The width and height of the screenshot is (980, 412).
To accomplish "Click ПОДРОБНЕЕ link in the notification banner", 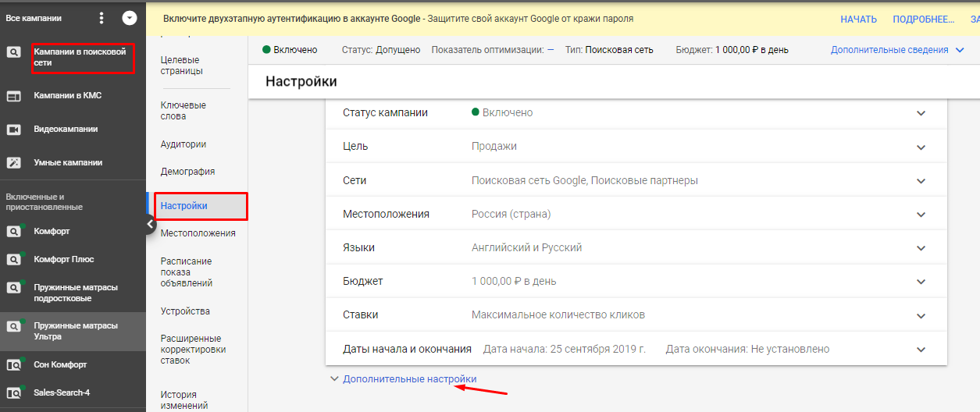I will 923,19.
